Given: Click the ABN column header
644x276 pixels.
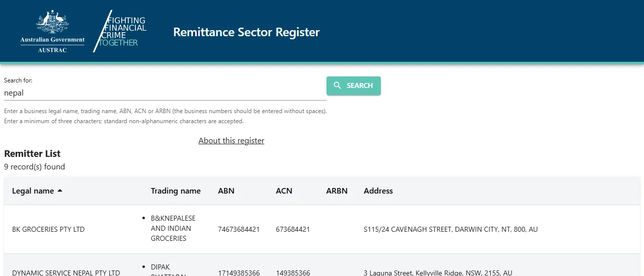Looking at the screenshot, I should click(x=226, y=191).
